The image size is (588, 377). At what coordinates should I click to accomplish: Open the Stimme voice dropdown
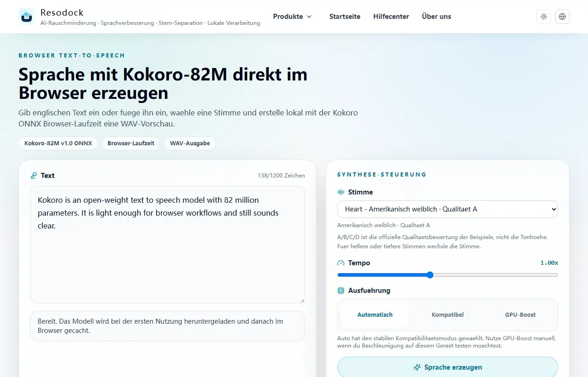[447, 209]
